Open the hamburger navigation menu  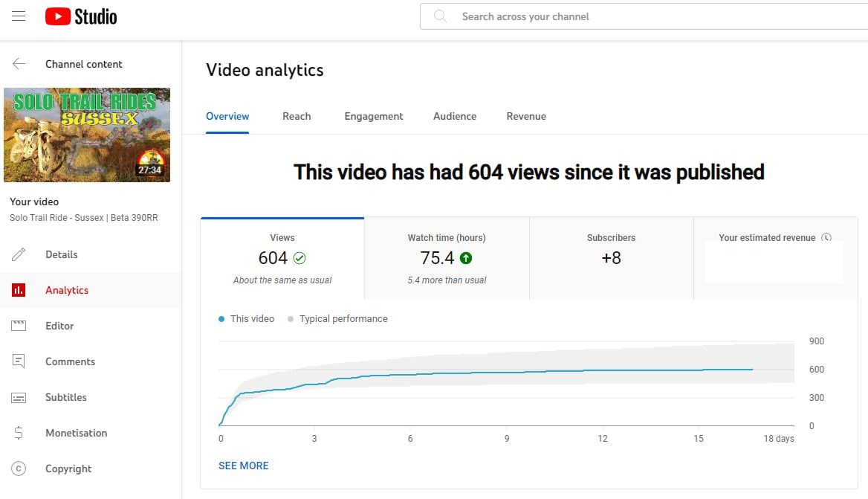(x=19, y=16)
